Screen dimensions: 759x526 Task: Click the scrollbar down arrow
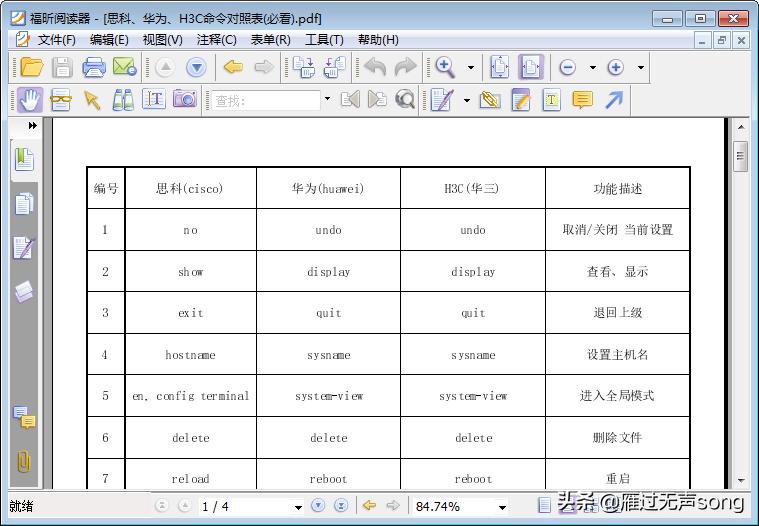tap(741, 481)
